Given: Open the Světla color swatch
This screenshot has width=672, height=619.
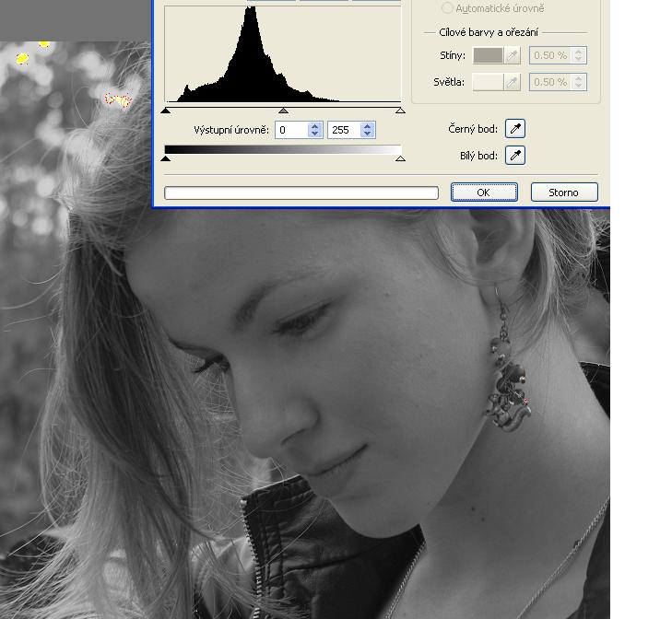Looking at the screenshot, I should click(x=488, y=82).
